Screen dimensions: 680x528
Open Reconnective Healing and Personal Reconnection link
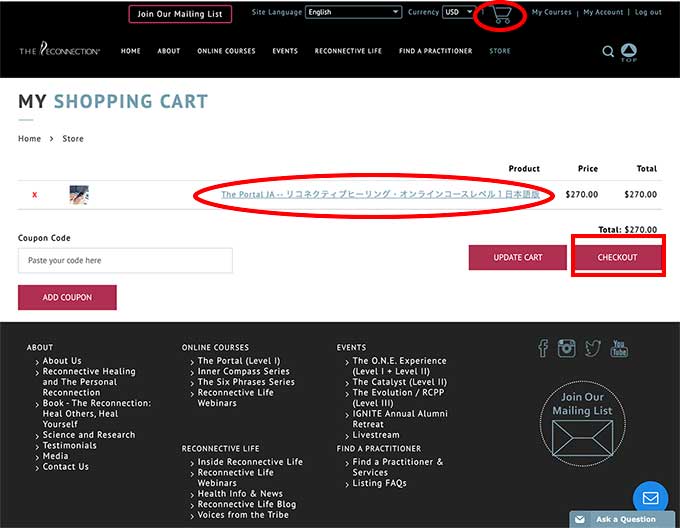(89, 382)
